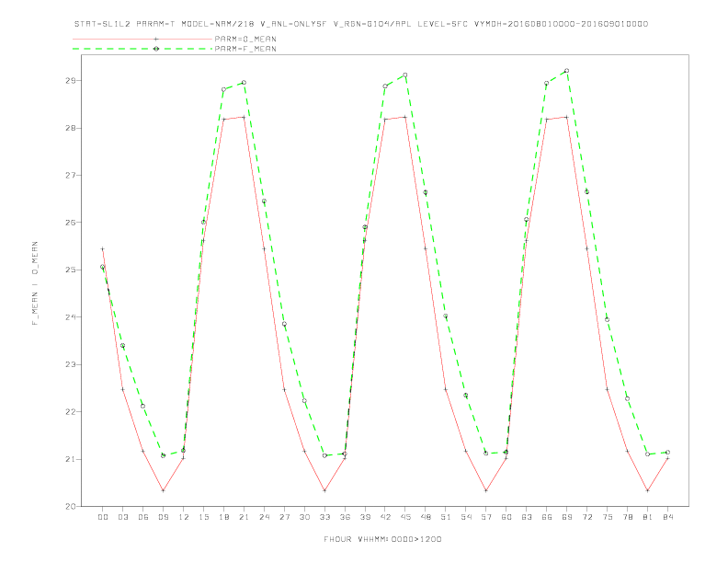Click the chart title beginning STAT=SL1L2
The image size is (728, 563).
click(x=360, y=24)
